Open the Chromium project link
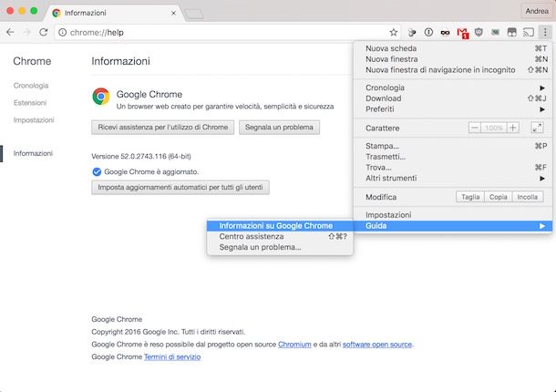 (x=294, y=345)
